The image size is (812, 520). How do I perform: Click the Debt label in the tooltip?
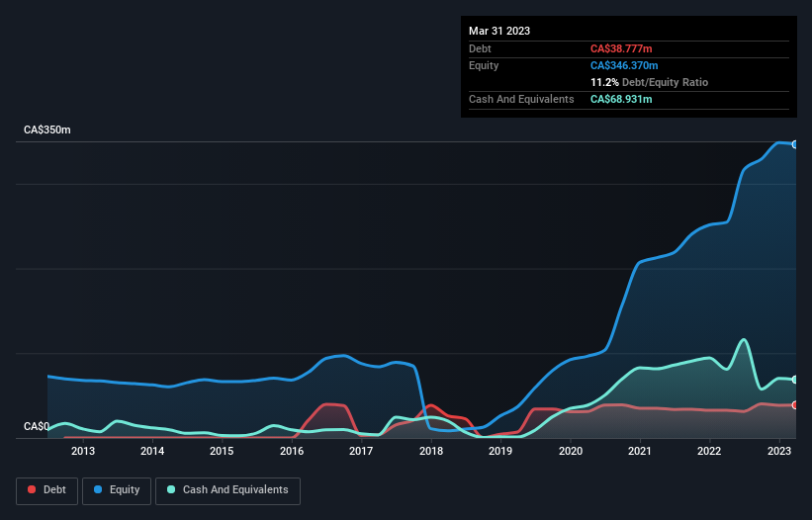[480, 48]
